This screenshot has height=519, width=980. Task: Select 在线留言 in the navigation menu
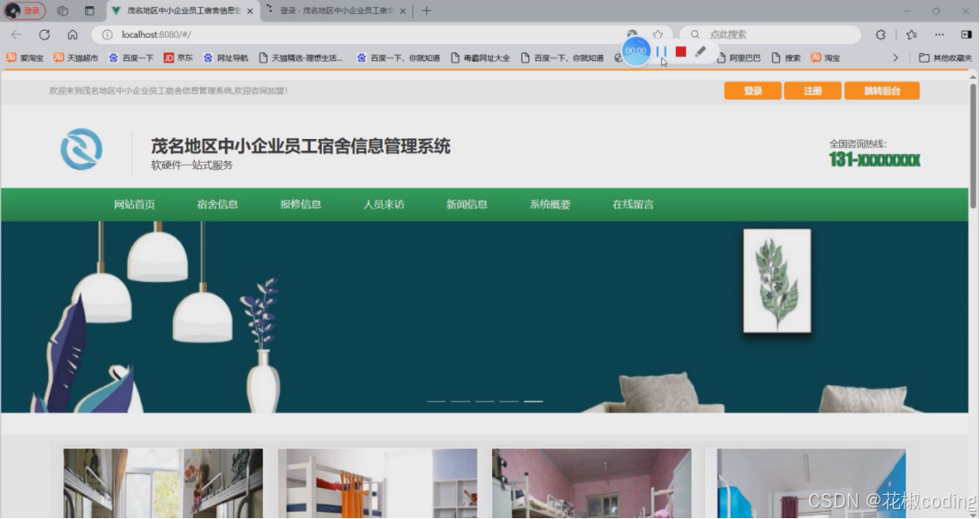pos(631,204)
